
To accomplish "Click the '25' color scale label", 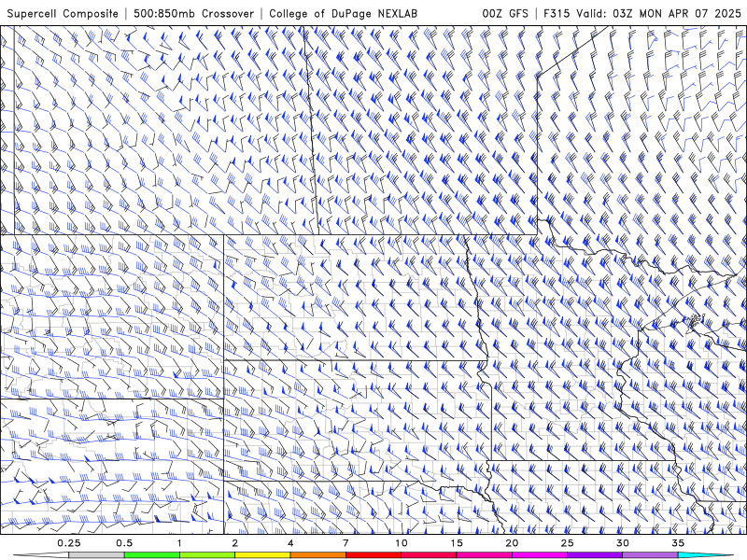I will tap(567, 543).
